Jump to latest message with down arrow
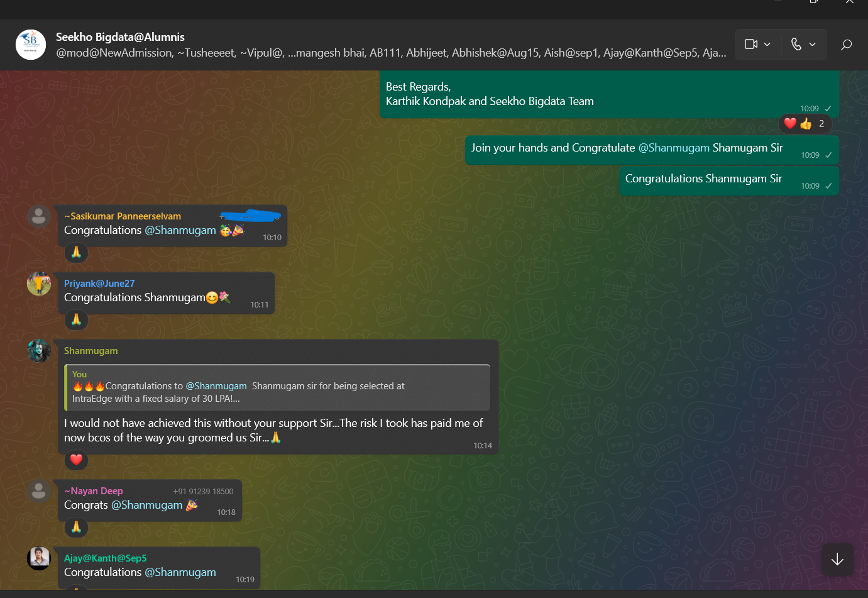This screenshot has height=598, width=868. click(837, 559)
